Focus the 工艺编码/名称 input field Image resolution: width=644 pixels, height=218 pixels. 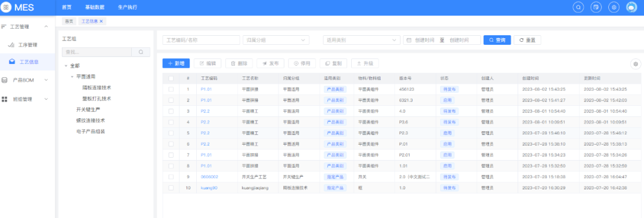(x=202, y=40)
